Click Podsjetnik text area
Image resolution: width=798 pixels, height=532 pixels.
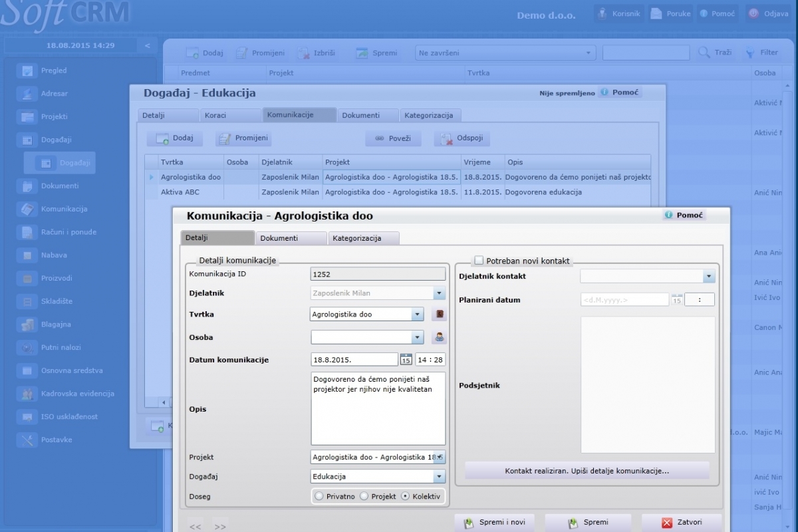(x=648, y=385)
